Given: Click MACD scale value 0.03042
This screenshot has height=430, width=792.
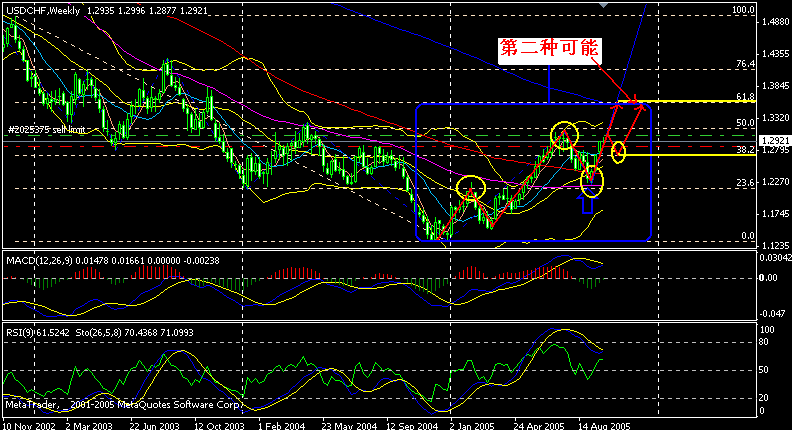Looking at the screenshot, I should [775, 258].
